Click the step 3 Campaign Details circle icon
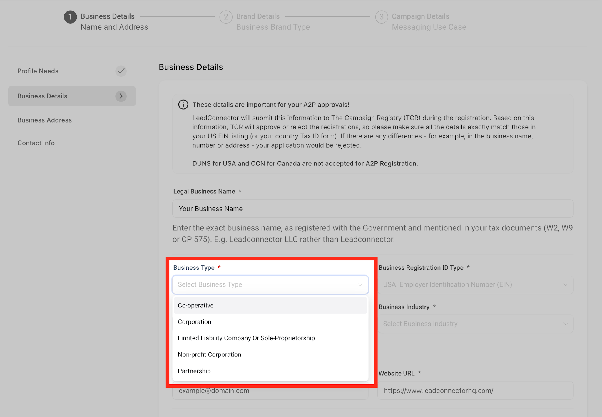 click(x=381, y=17)
